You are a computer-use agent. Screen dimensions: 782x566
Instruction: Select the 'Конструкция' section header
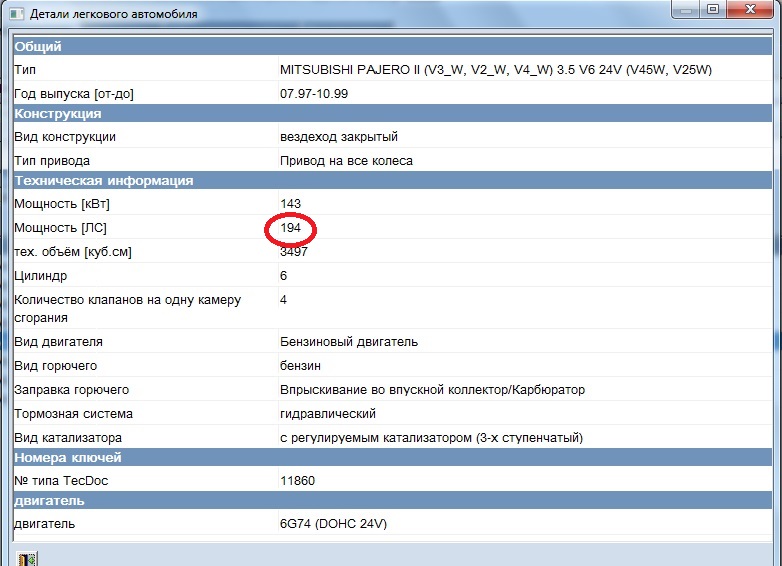point(57,114)
